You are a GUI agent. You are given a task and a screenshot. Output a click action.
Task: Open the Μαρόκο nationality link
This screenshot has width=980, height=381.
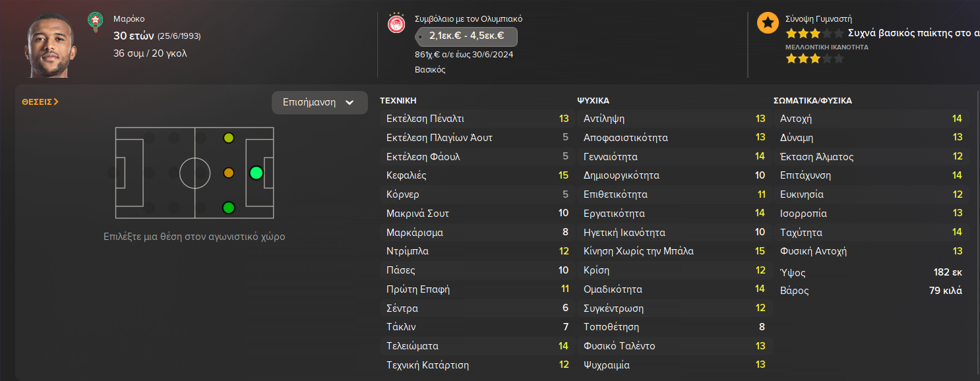127,19
